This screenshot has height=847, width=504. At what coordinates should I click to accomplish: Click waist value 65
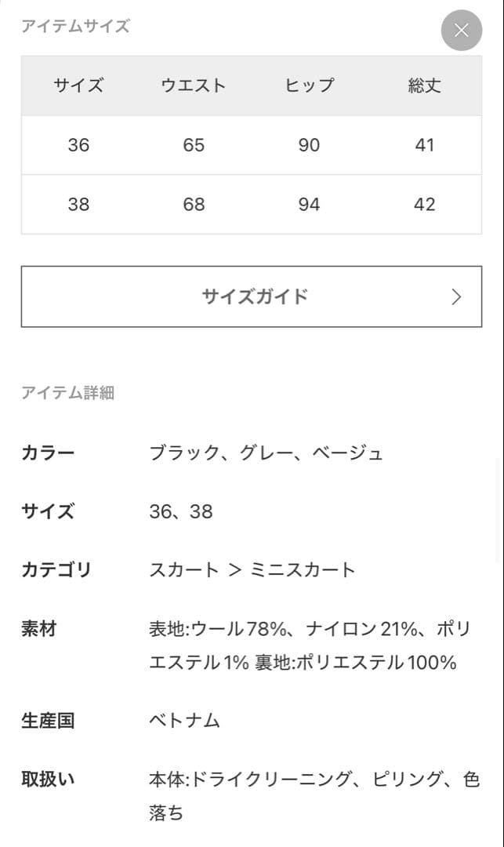click(194, 145)
